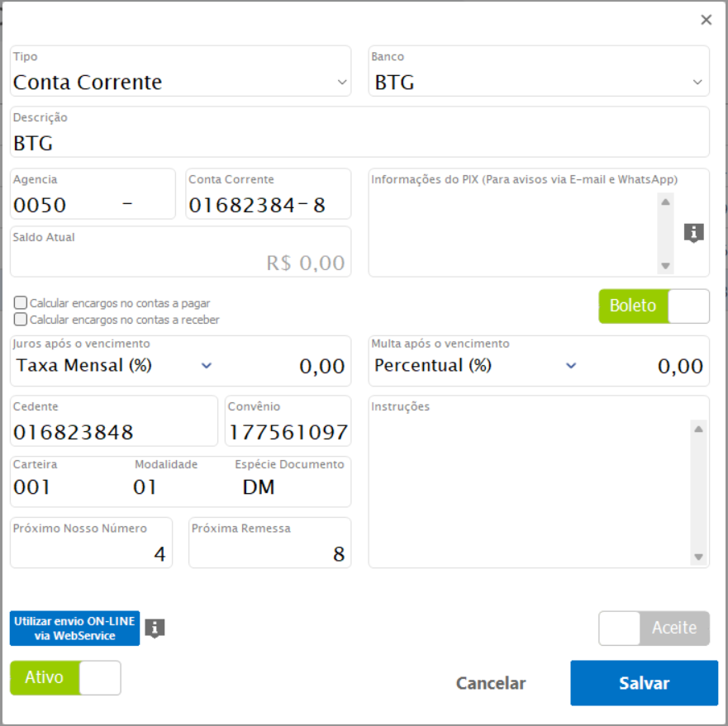Open the Multa Percentual dropdown

[570, 365]
